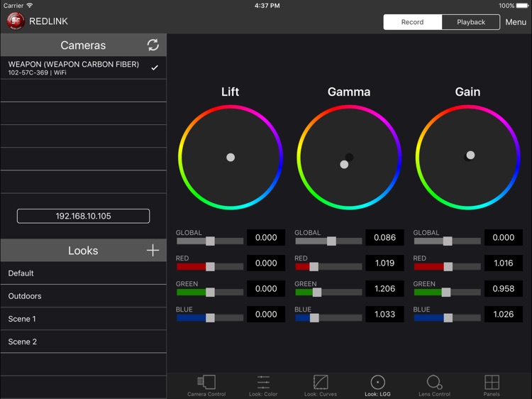Switch to Playback mode
Image resolution: width=532 pixels, height=399 pixels.
(471, 22)
